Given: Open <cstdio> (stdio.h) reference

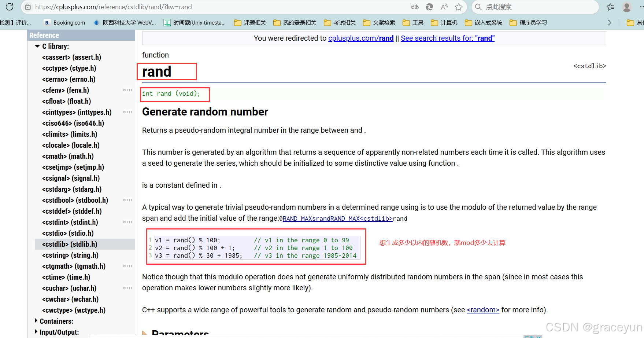Looking at the screenshot, I should tap(68, 233).
